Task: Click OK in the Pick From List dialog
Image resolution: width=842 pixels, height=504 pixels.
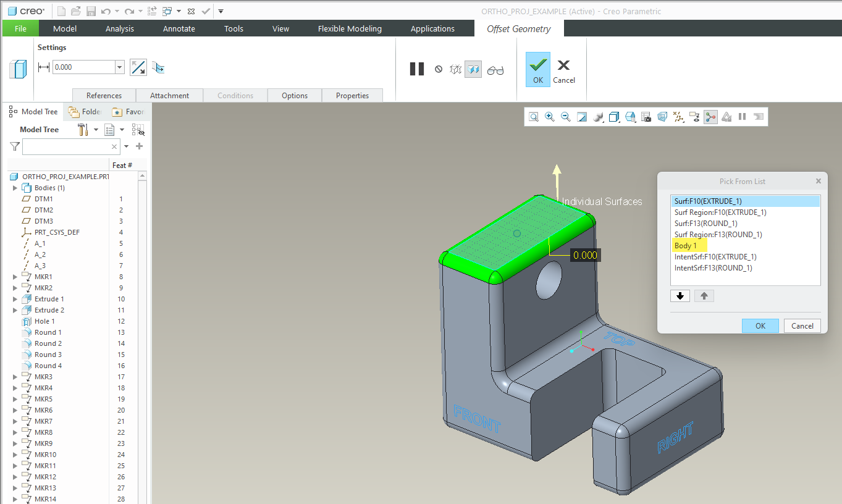Action: point(760,325)
